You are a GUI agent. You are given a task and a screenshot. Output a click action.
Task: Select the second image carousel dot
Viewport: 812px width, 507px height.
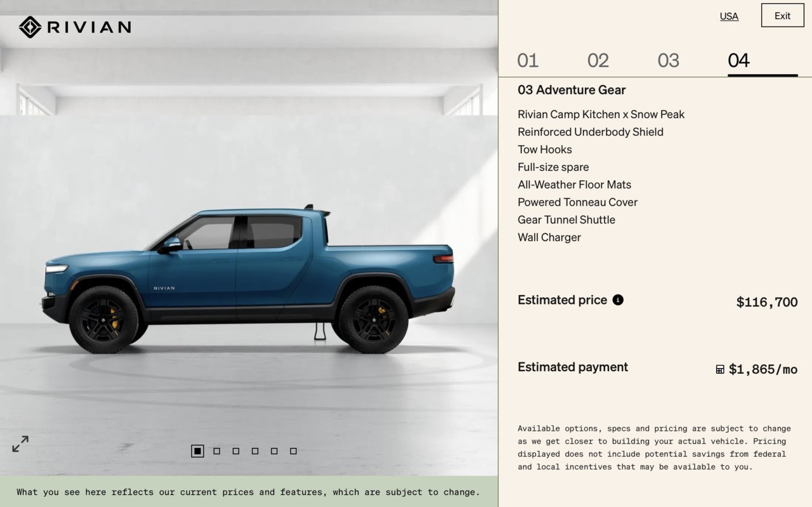(217, 451)
